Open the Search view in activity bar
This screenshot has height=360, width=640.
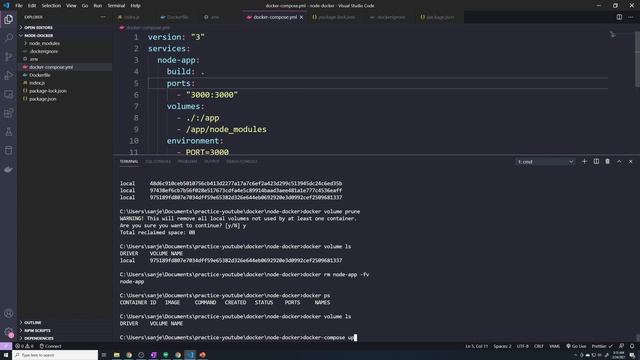pyautogui.click(x=9, y=38)
